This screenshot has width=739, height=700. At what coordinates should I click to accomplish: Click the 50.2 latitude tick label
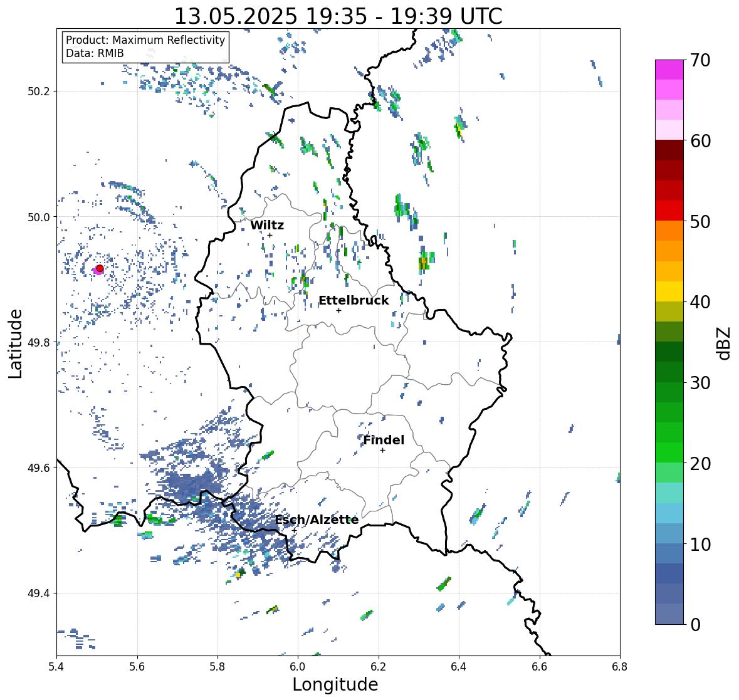click(39, 91)
